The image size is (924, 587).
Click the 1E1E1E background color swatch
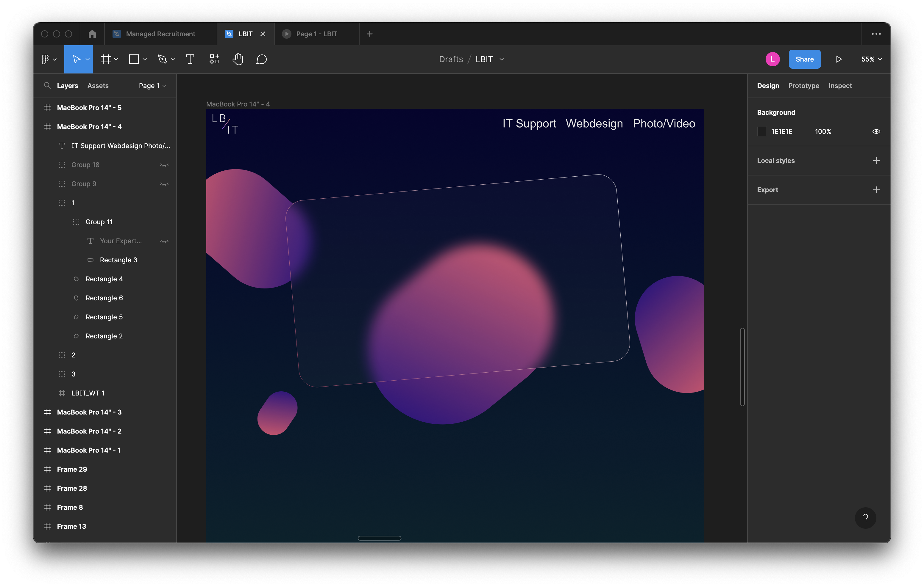click(762, 131)
